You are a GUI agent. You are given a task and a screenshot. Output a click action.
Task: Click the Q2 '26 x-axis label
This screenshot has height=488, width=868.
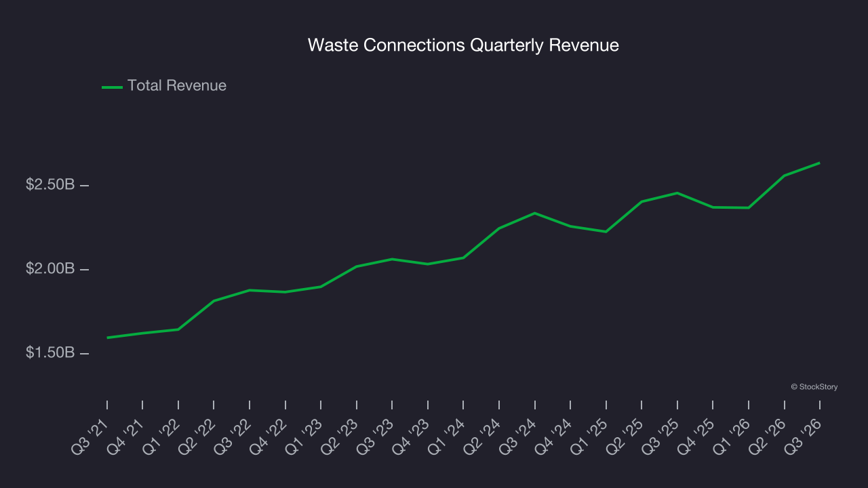[x=768, y=436]
